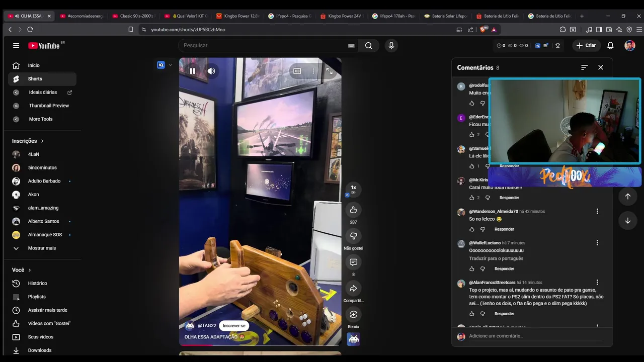Switch to the Bateria Solar Lifepo tab

click(445, 16)
